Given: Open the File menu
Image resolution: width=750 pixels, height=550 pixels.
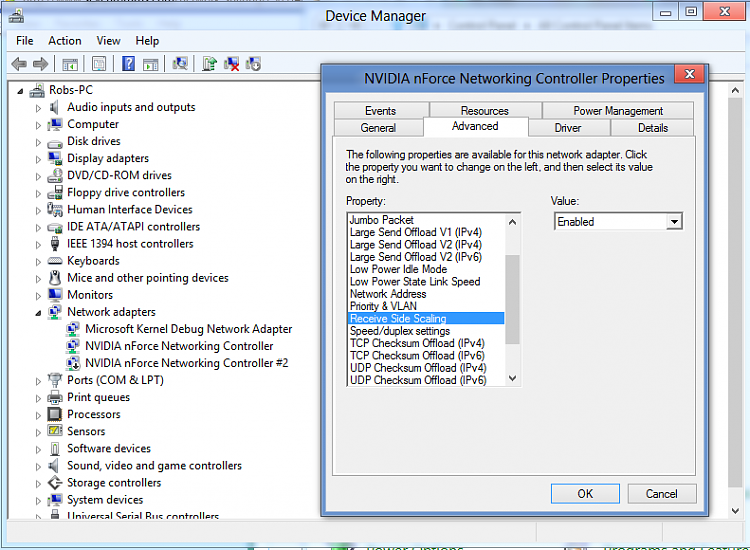Looking at the screenshot, I should [25, 41].
